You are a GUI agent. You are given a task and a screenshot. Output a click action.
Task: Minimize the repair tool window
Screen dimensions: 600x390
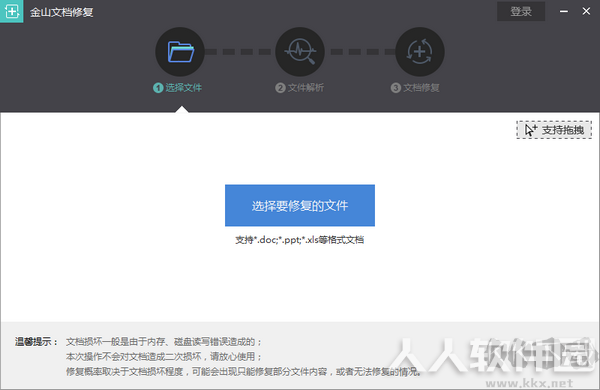pos(564,11)
